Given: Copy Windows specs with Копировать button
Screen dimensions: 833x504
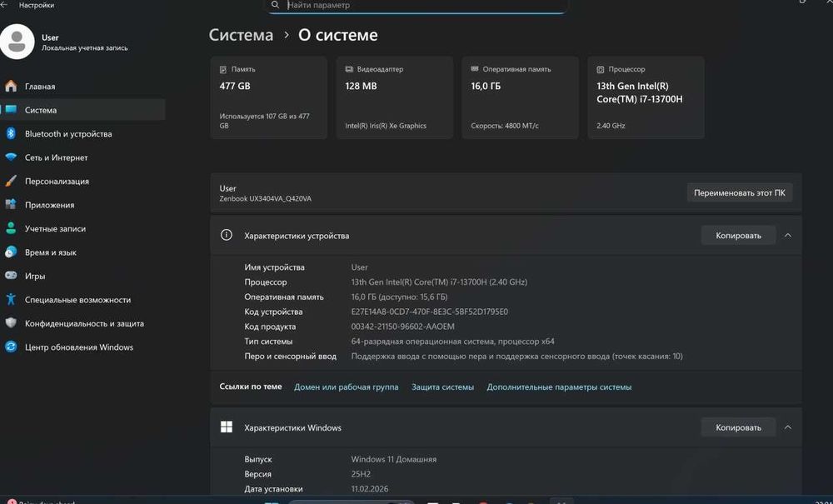Looking at the screenshot, I should pyautogui.click(x=738, y=427).
